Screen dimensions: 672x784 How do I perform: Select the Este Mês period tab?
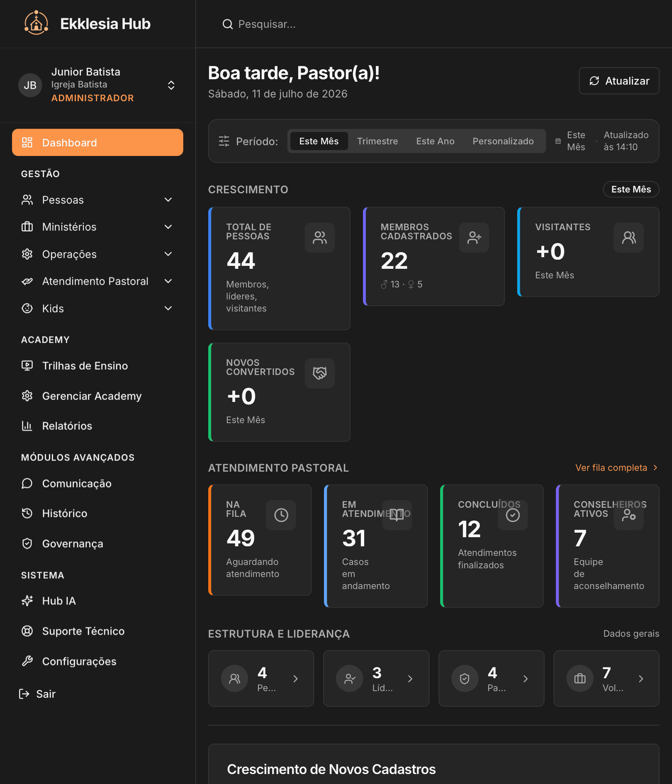[x=319, y=141]
